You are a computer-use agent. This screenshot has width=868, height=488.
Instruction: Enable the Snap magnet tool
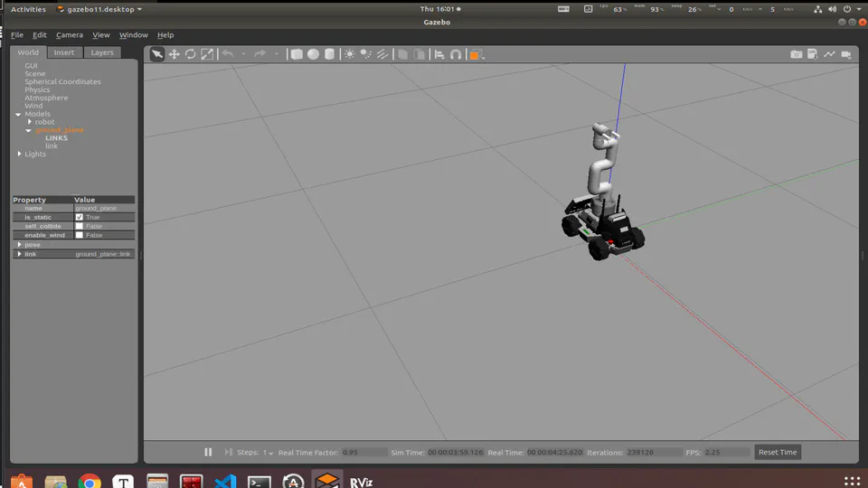[456, 54]
